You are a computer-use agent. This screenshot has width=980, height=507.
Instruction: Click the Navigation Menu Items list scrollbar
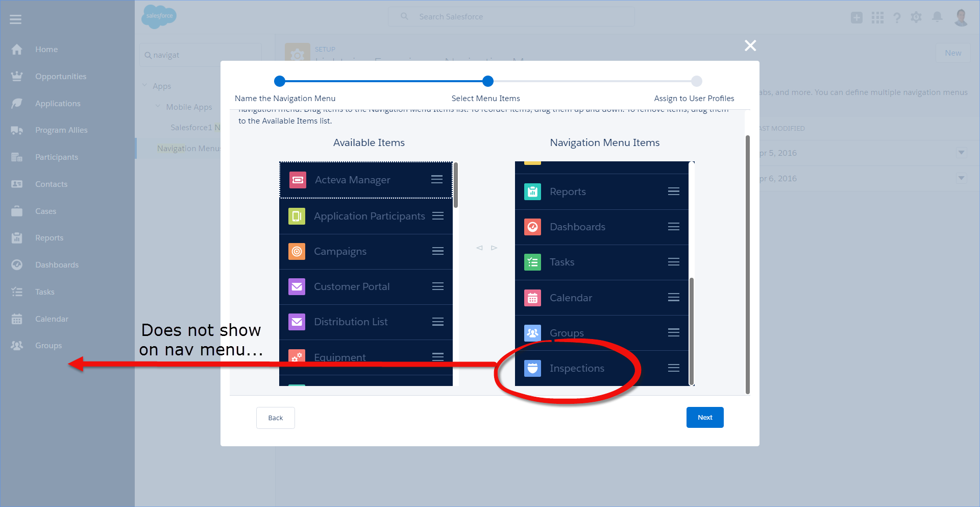(692, 331)
